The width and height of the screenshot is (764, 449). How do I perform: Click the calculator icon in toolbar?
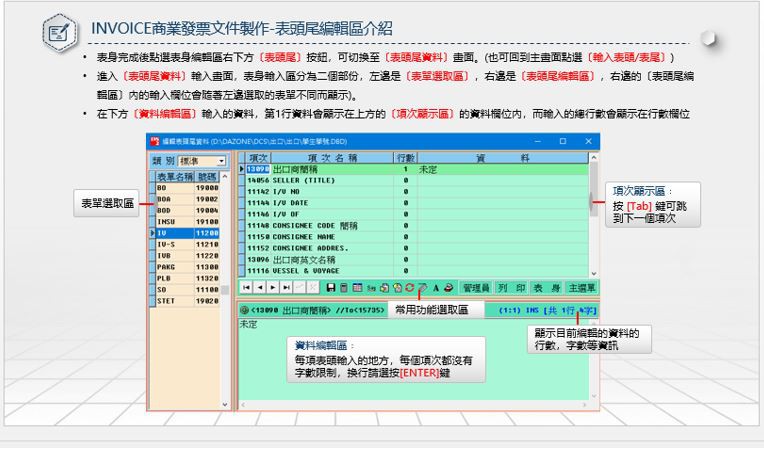click(x=346, y=287)
